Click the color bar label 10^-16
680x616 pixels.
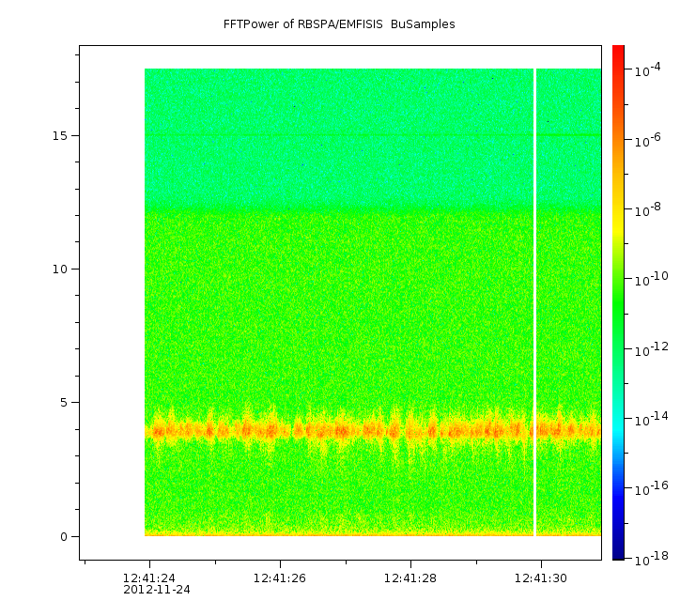pyautogui.click(x=652, y=488)
